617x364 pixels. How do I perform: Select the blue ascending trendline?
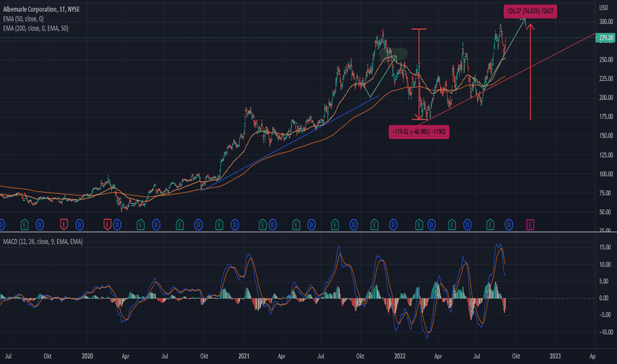pos(290,143)
